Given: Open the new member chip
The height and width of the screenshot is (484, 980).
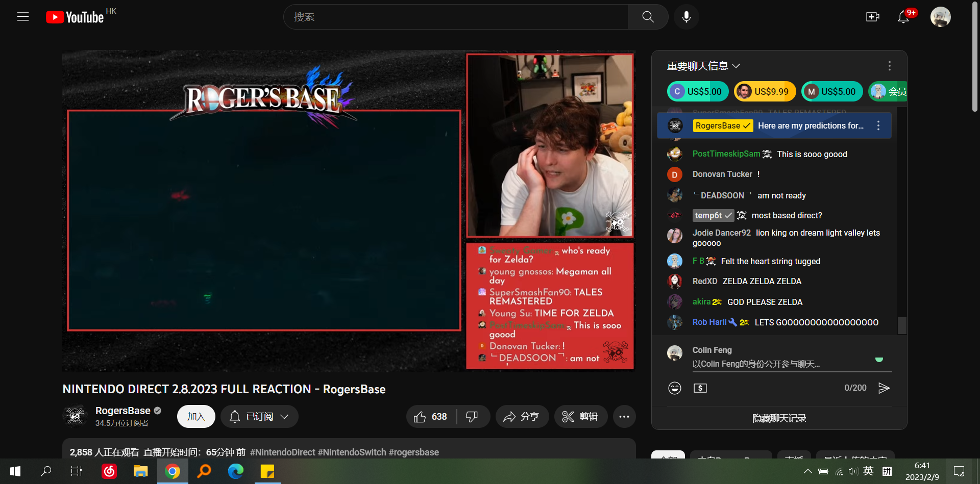Looking at the screenshot, I should [x=888, y=91].
